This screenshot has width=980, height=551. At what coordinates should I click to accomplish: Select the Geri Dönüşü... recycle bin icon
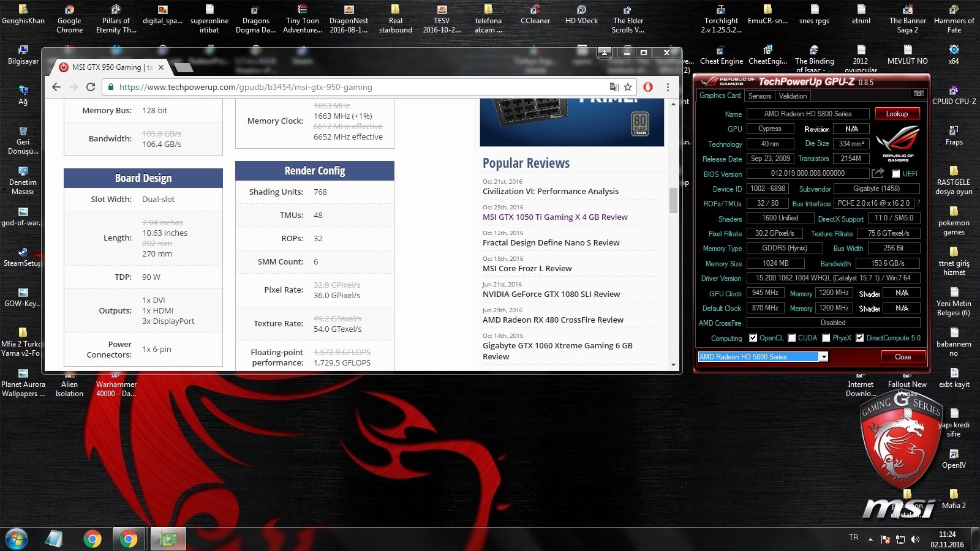click(x=23, y=140)
